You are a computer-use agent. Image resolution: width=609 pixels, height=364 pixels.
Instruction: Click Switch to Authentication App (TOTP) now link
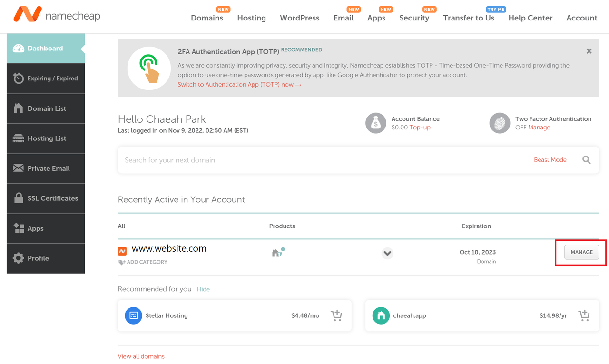[x=239, y=85]
